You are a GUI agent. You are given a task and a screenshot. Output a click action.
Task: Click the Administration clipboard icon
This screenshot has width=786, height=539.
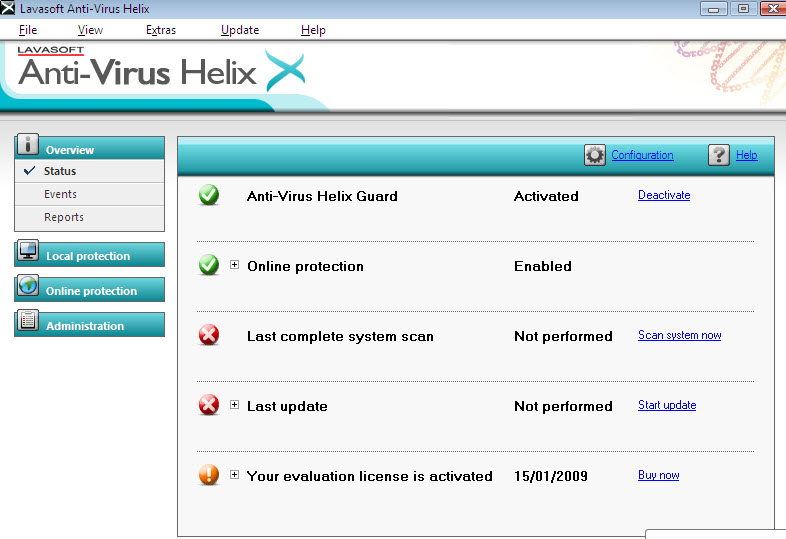tap(28, 320)
